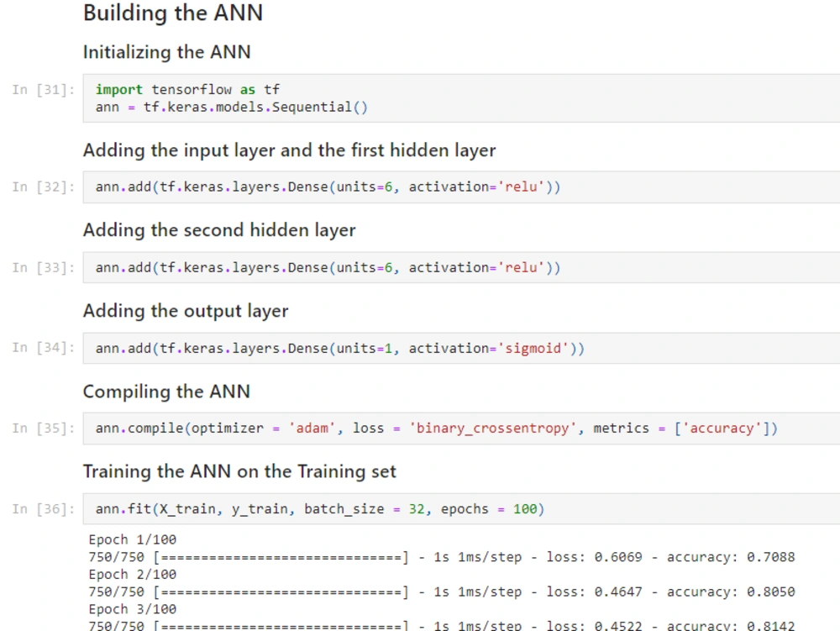Click the 'Training the ANN on the Training set' heading
Image resolution: width=840 pixels, height=631 pixels.
239,471
